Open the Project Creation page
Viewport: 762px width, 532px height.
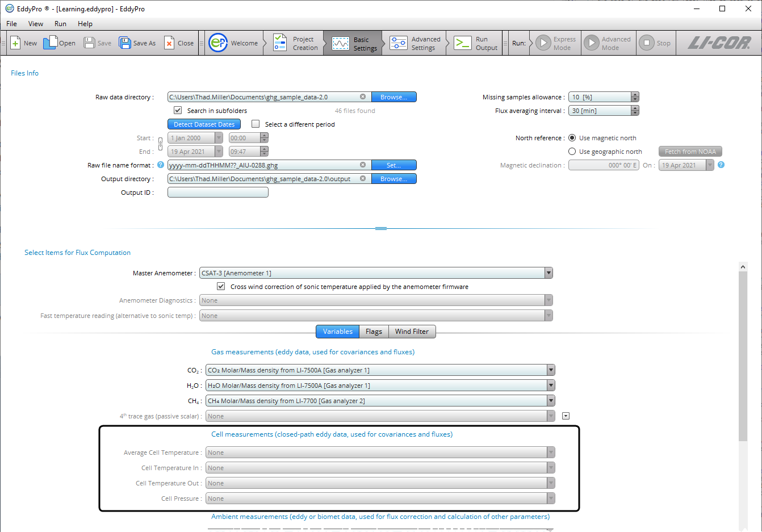(x=295, y=43)
